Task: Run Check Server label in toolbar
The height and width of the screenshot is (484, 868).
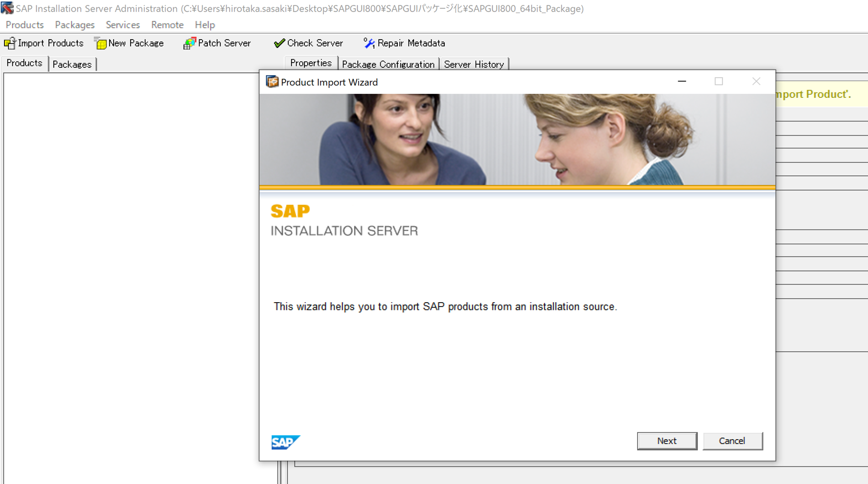Action: pos(315,43)
